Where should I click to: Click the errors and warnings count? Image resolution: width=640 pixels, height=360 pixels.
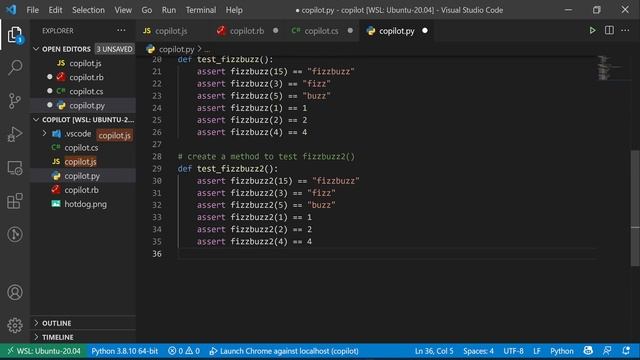184,351
